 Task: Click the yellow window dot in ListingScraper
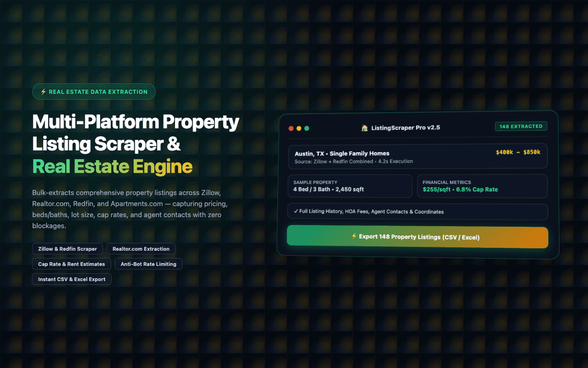299,128
